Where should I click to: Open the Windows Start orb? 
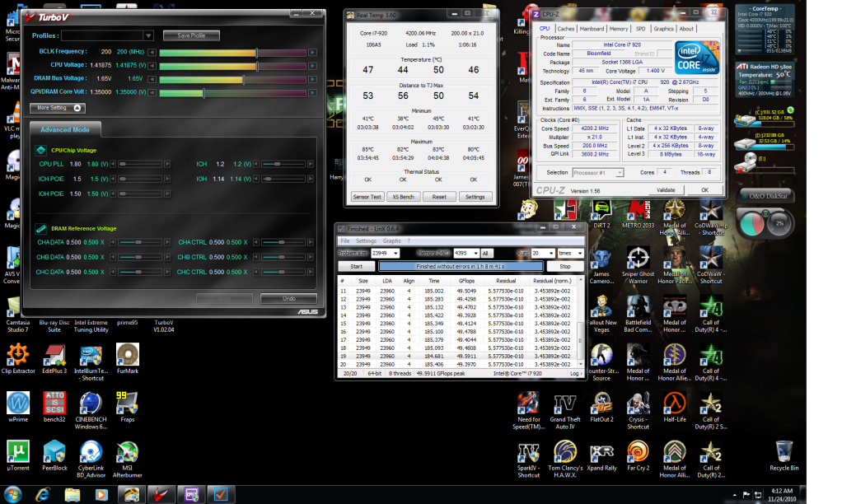[x=12, y=494]
